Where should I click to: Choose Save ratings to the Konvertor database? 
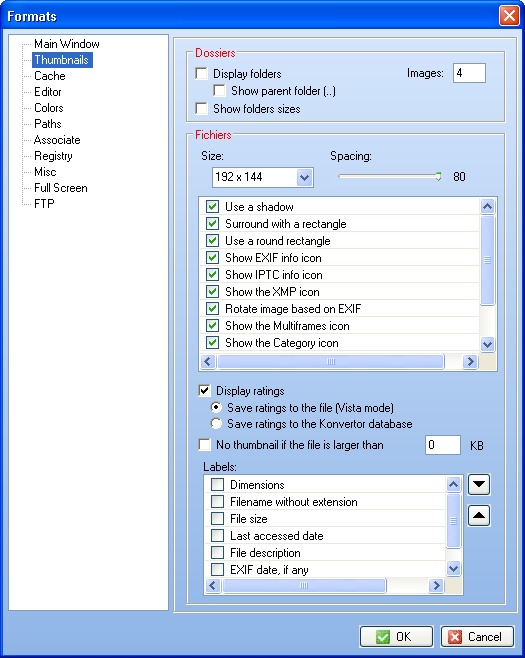pyautogui.click(x=216, y=424)
